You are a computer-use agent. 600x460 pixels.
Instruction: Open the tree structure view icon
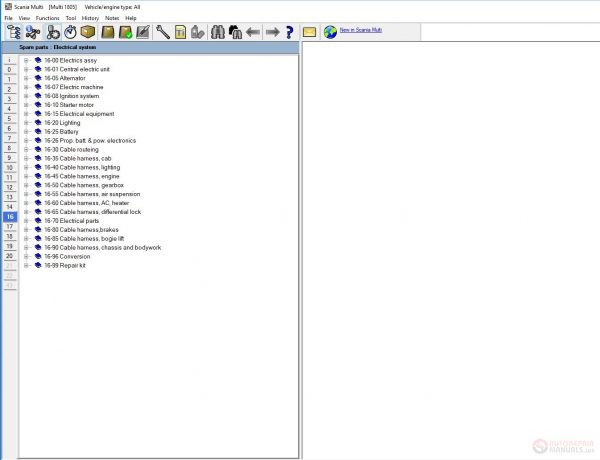pyautogui.click(x=14, y=32)
